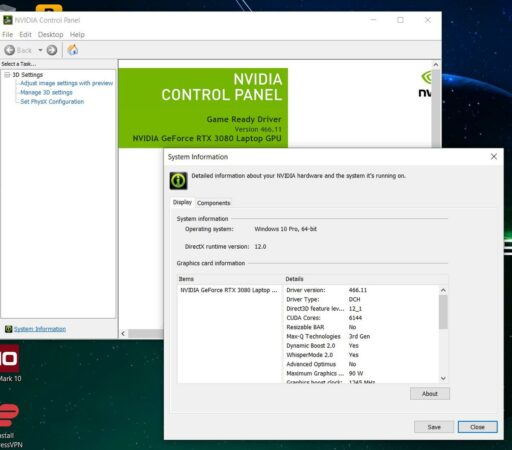This screenshot has height=450, width=512.
Task: Click the Items column header
Action: [230, 279]
